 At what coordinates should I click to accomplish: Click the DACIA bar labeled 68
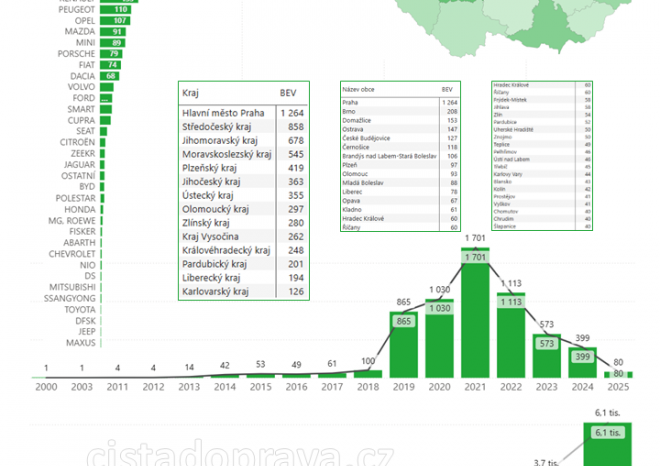click(110, 76)
